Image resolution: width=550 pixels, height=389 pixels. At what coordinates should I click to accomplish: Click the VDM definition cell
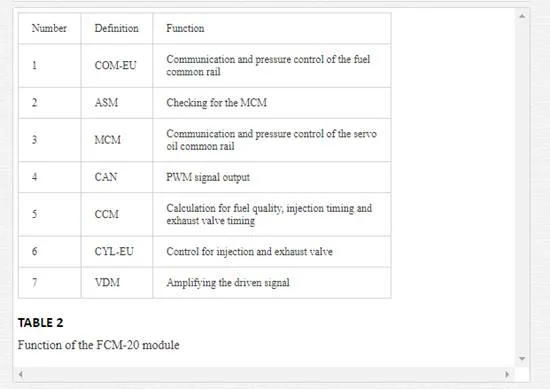[117, 283]
